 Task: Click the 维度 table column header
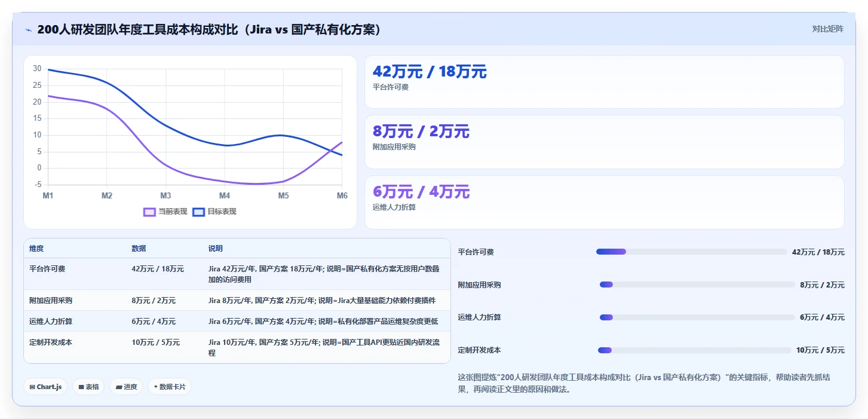point(36,249)
